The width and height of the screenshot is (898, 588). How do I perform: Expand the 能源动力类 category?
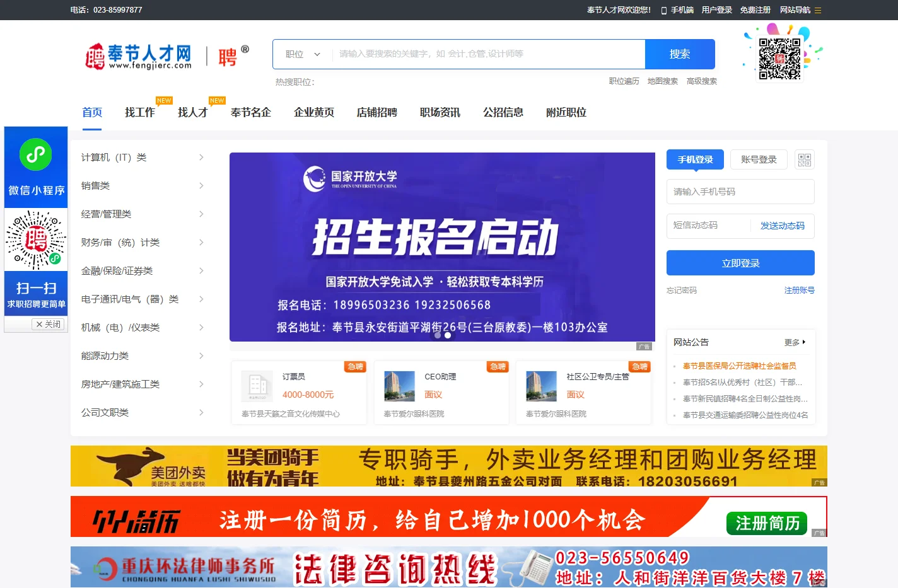(143, 356)
